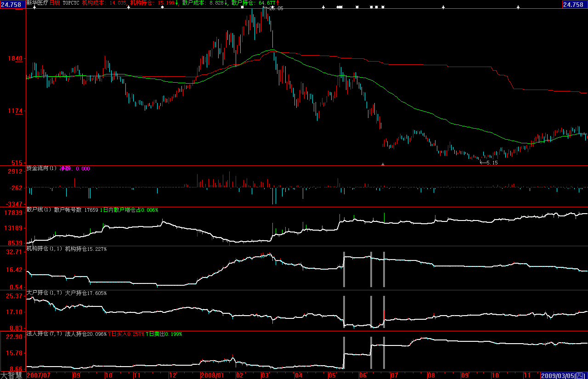Open the 散户线(1) indicator title
The height and width of the screenshot is (379, 588).
click(x=39, y=210)
